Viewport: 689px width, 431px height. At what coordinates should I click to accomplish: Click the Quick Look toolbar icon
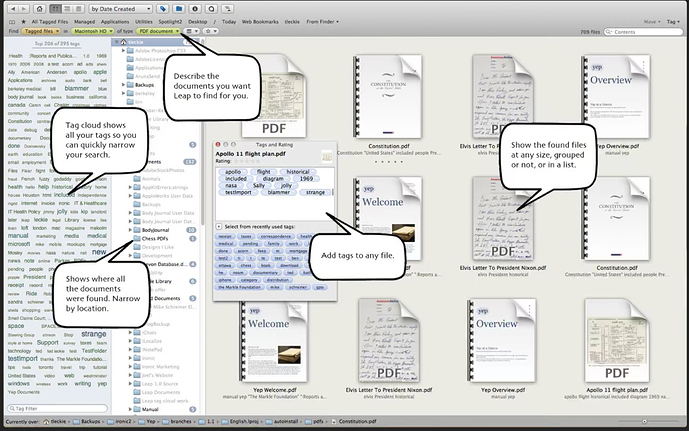click(x=211, y=9)
